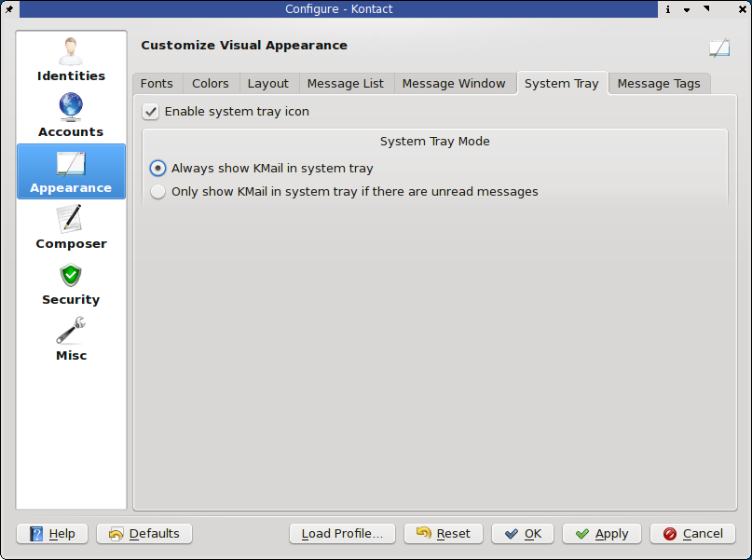Viewport: 752px width, 560px height.
Task: Select Always show KMail in system tray
Action: coord(158,169)
